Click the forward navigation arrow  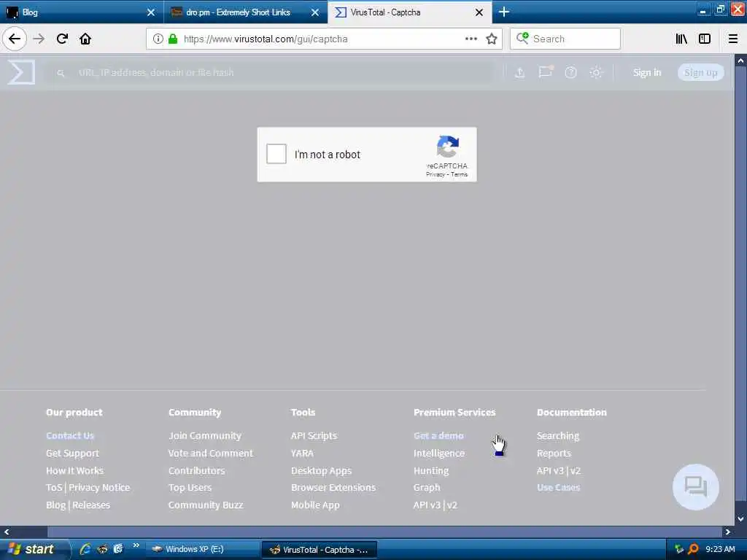[39, 39]
